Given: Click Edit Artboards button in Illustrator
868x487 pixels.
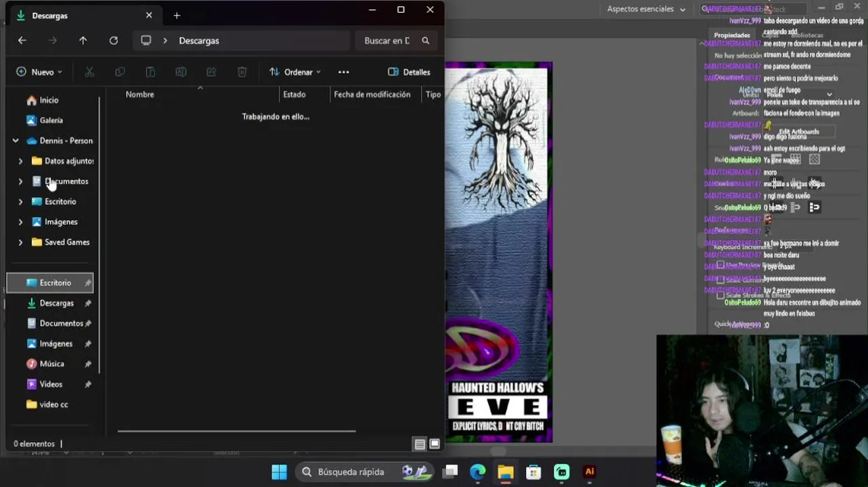Looking at the screenshot, I should [x=798, y=132].
